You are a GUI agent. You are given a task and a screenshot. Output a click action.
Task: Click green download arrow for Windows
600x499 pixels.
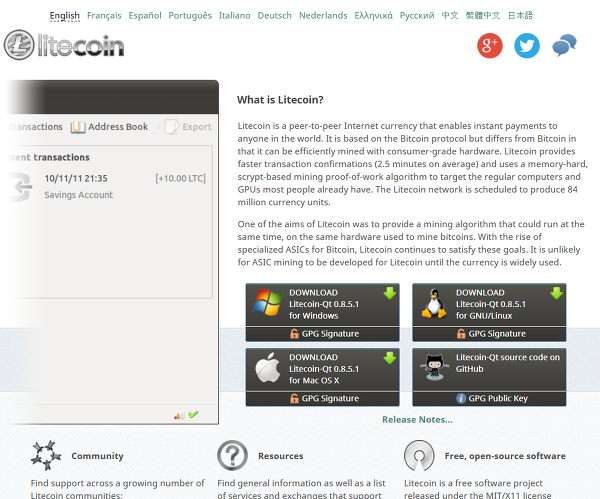[x=390, y=293]
